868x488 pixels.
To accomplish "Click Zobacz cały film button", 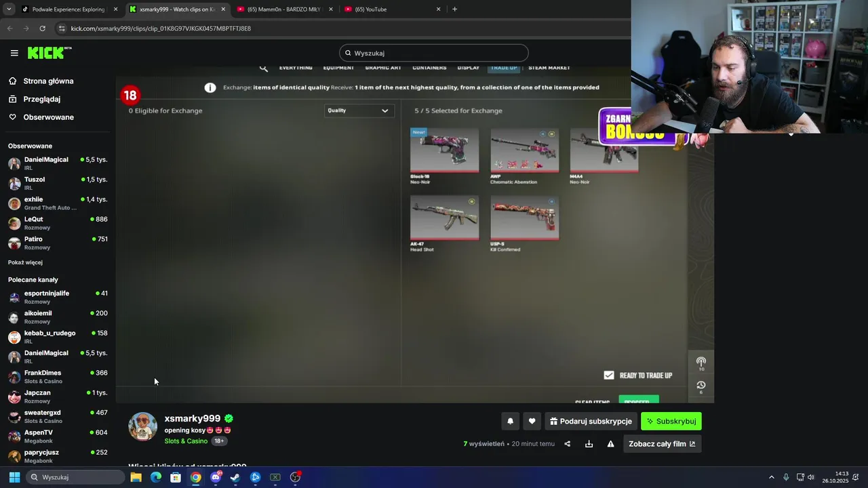I will [662, 444].
